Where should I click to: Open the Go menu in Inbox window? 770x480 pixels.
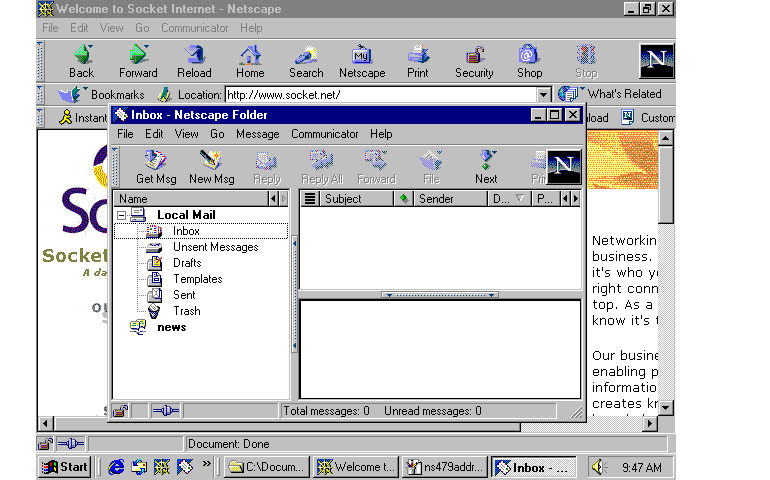[217, 134]
